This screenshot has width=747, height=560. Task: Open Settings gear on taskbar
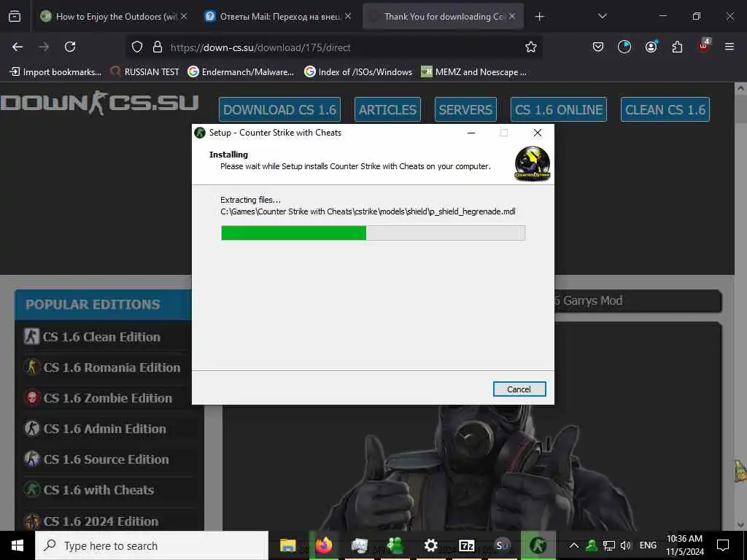pyautogui.click(x=430, y=545)
